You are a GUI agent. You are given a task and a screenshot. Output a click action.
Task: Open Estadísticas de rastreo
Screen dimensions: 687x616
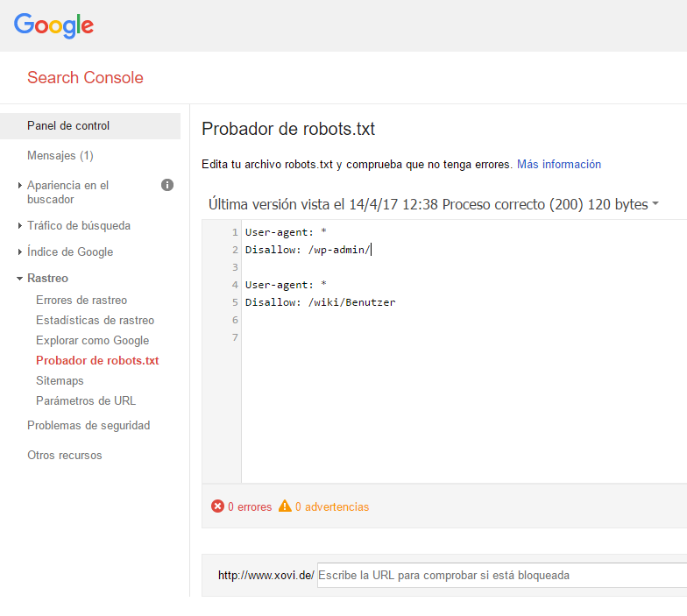click(95, 321)
